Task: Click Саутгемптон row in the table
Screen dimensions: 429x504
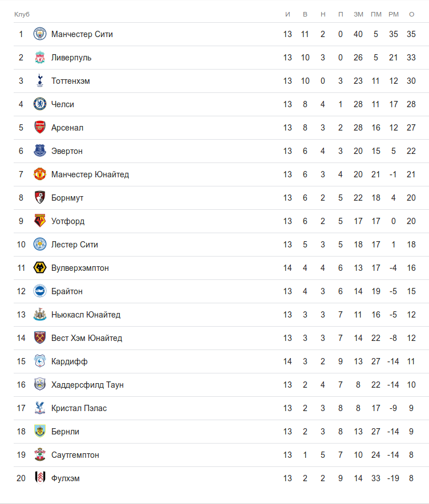Action: pos(75,455)
